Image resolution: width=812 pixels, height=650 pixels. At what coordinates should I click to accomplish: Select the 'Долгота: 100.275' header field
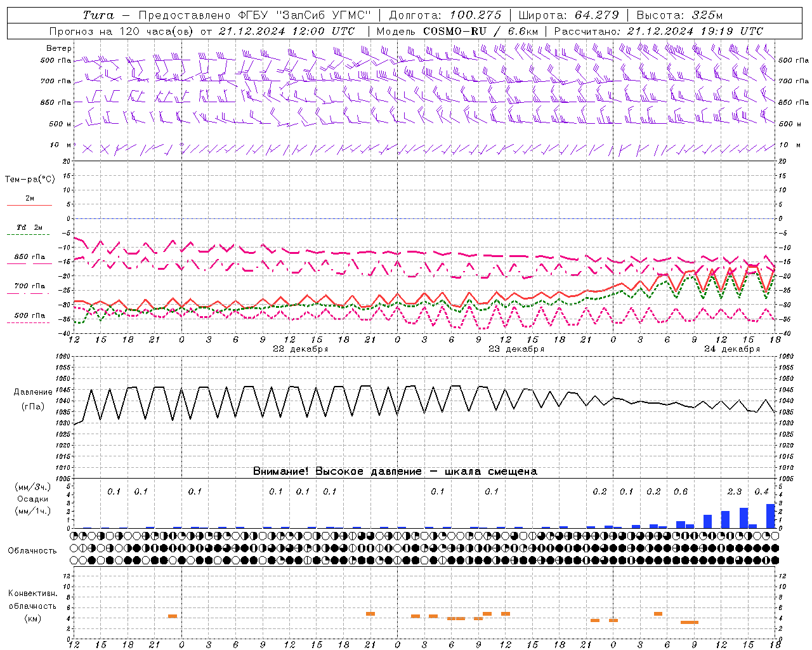(x=445, y=15)
